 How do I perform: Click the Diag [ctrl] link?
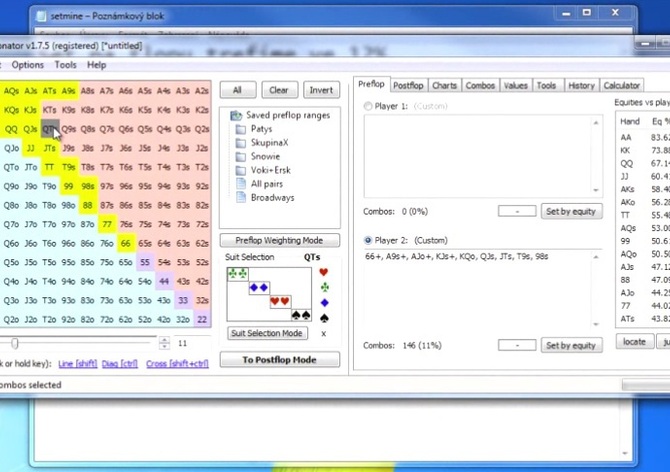click(120, 364)
